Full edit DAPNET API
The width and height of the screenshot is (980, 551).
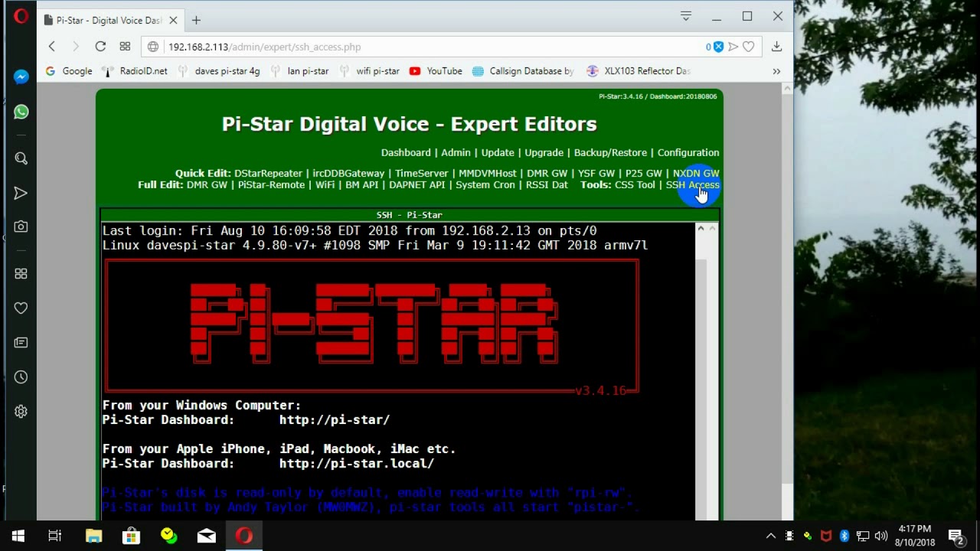point(417,185)
